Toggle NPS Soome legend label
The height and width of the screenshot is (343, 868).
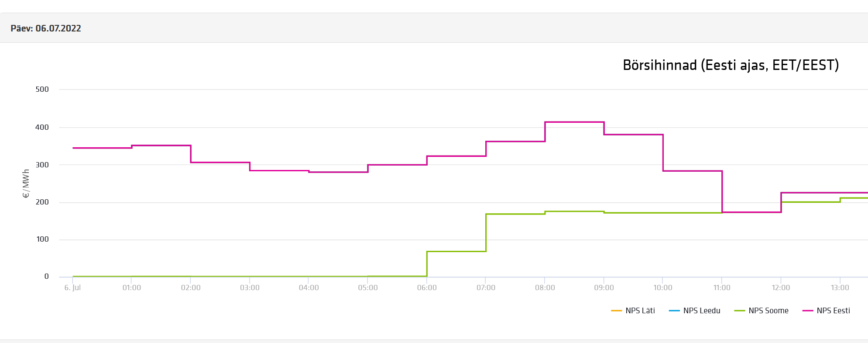(768, 311)
